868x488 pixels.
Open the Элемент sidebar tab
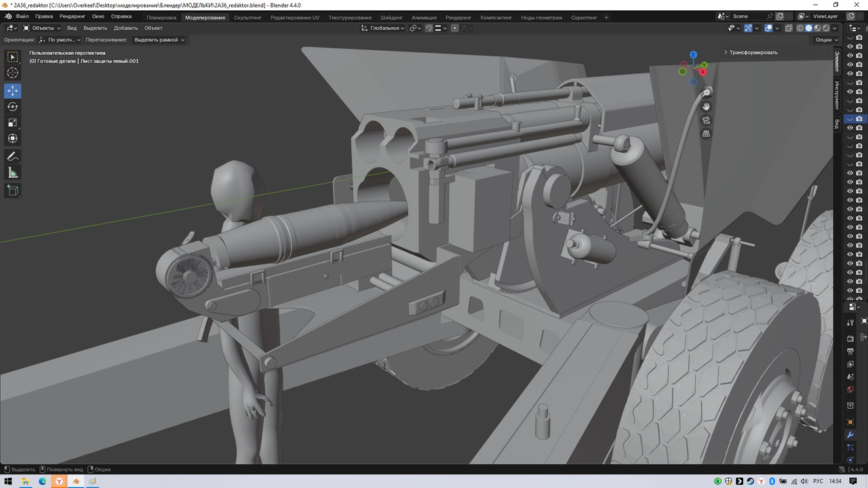[837, 61]
